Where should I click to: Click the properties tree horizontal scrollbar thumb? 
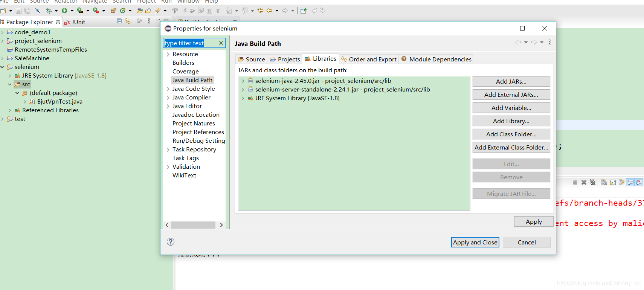(193, 225)
